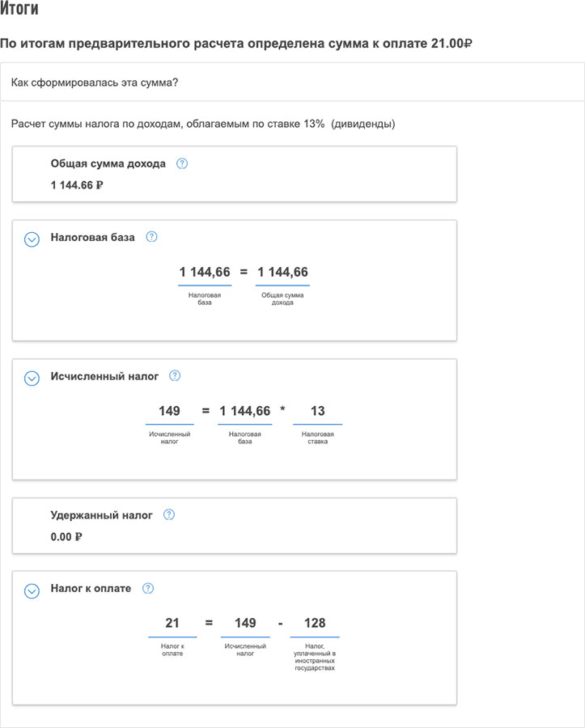Open help icon next to Удержанный налог
This screenshot has width=585, height=728.
click(169, 514)
